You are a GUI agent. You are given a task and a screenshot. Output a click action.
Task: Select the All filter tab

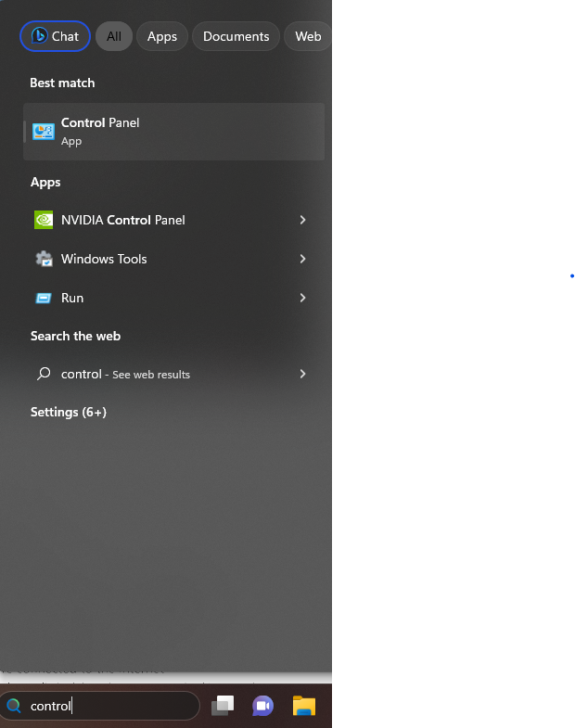click(114, 36)
